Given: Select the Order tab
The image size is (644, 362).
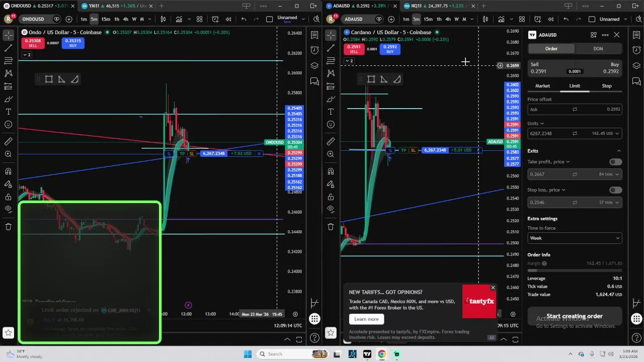Looking at the screenshot, I should pos(551,49).
